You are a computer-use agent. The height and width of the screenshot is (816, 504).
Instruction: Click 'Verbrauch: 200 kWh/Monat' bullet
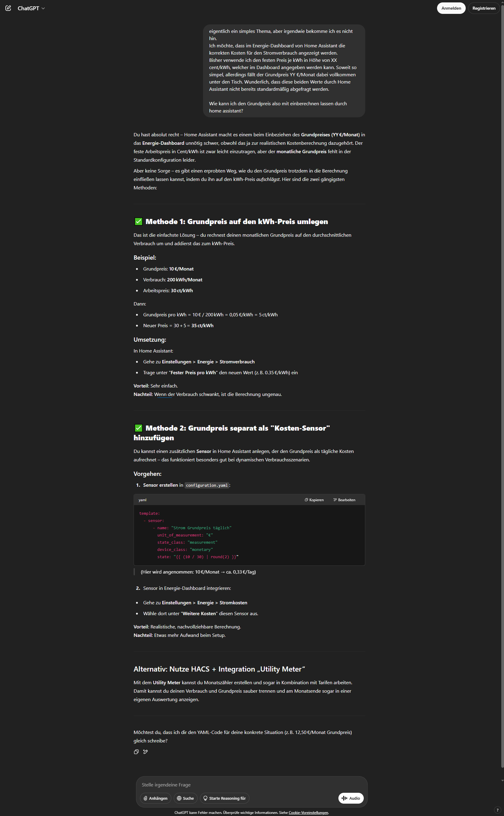point(173,280)
